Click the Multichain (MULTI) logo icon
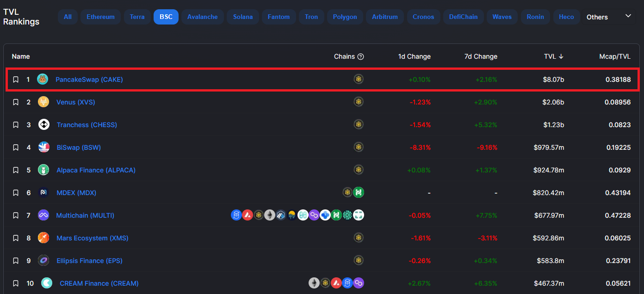Image resolution: width=644 pixels, height=294 pixels. pyautogui.click(x=43, y=215)
